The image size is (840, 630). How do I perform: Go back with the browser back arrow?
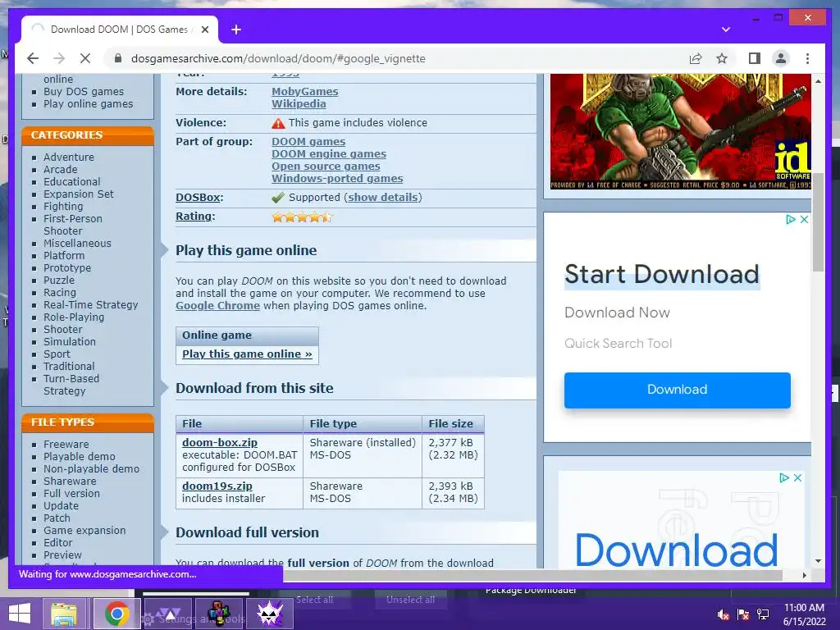[x=33, y=58]
